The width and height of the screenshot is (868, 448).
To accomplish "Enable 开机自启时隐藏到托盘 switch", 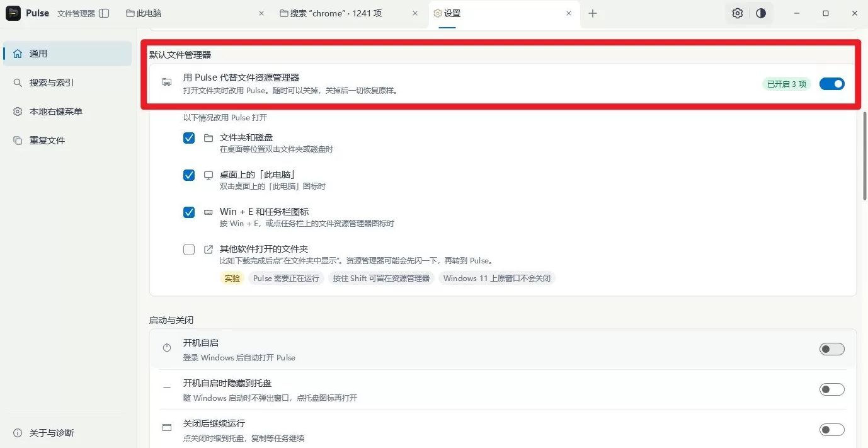I will coord(831,389).
